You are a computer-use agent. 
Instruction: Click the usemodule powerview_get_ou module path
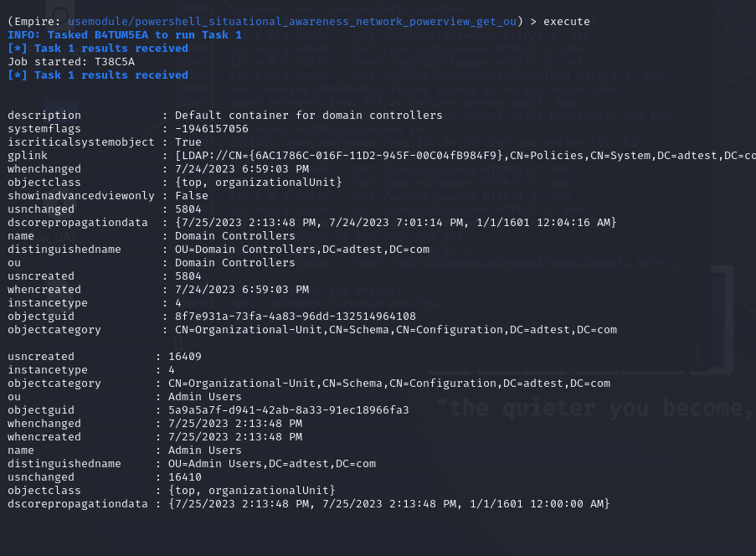pos(292,22)
